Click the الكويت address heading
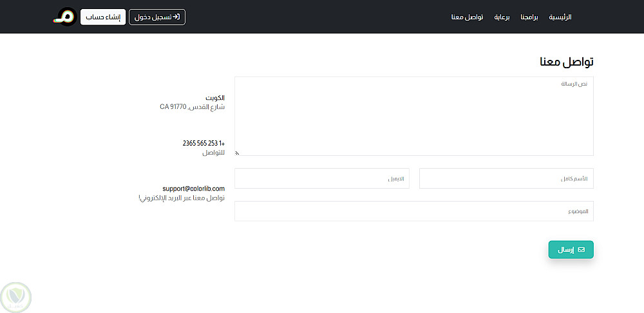This screenshot has height=313, width=644. [x=215, y=98]
